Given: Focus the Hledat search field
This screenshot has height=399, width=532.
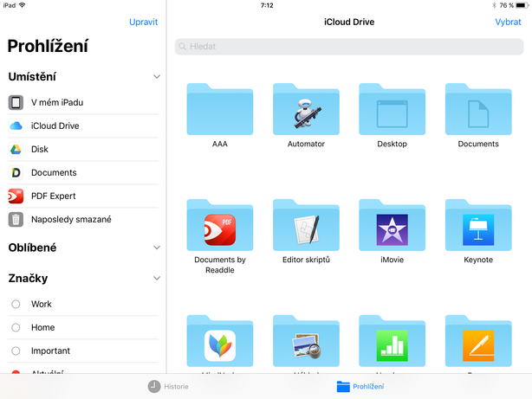Looking at the screenshot, I should [x=349, y=47].
